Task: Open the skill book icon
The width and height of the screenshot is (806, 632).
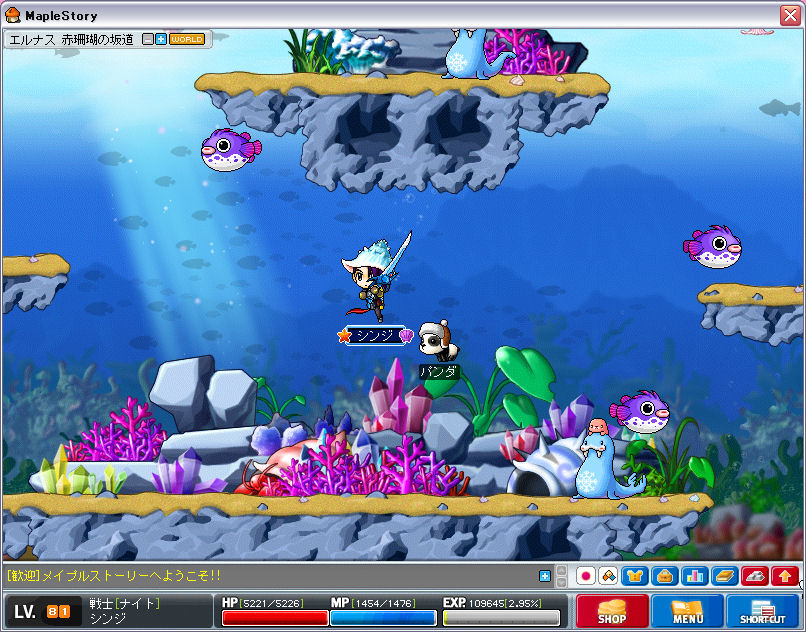Action: (724, 576)
